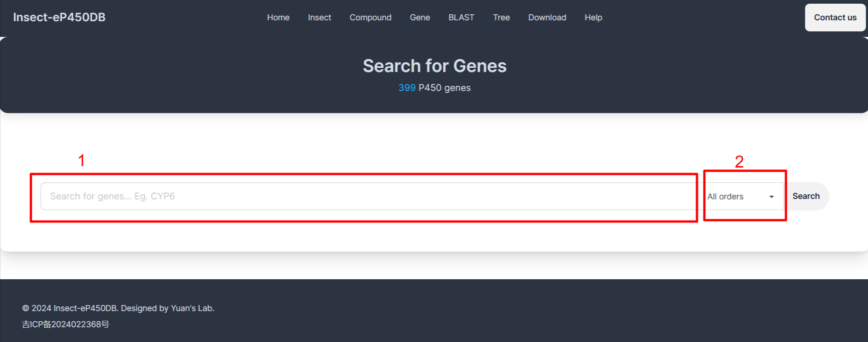
Task: Click the red number 2 annotation label
Action: pyautogui.click(x=739, y=162)
